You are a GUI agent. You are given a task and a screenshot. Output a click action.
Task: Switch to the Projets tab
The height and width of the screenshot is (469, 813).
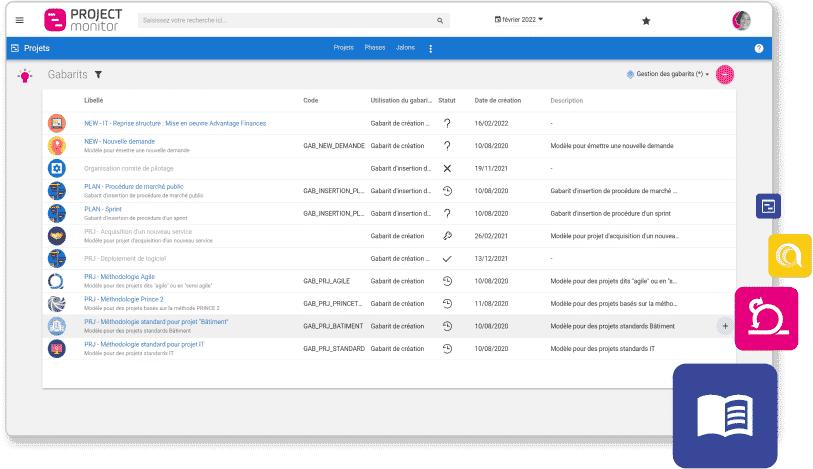coord(343,48)
